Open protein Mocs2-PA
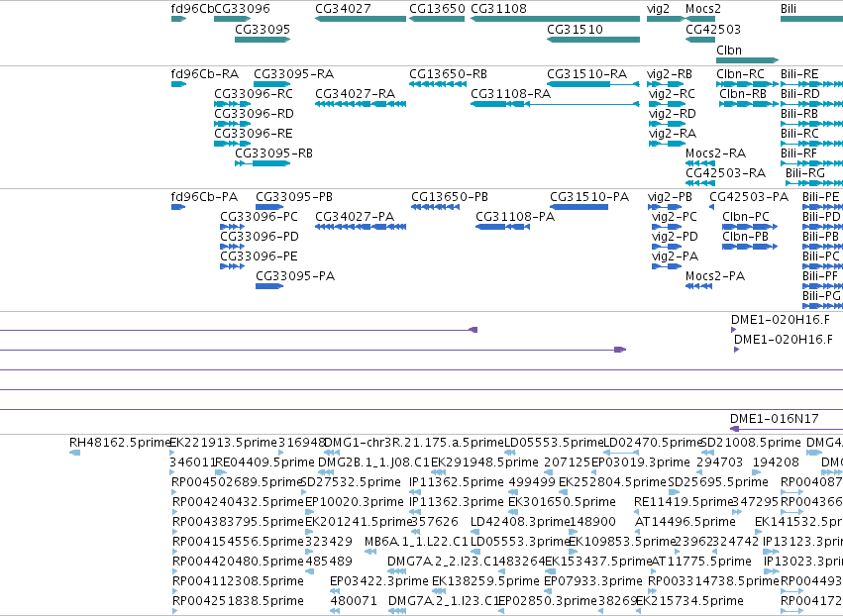Image resolution: width=843 pixels, height=616 pixels. 699,286
